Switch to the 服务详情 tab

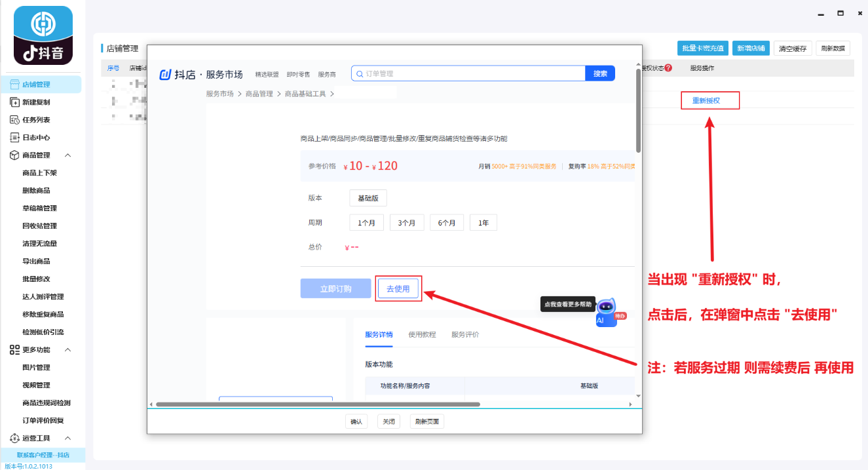[379, 334]
